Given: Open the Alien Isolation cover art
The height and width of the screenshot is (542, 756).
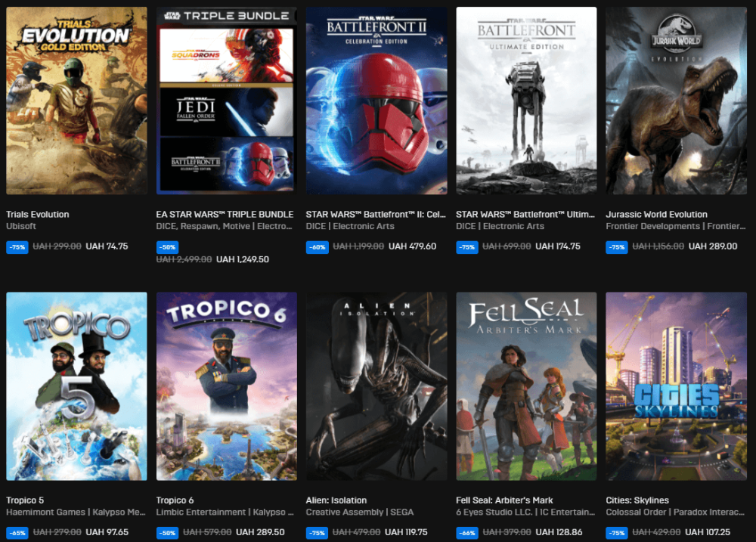Looking at the screenshot, I should (x=376, y=386).
